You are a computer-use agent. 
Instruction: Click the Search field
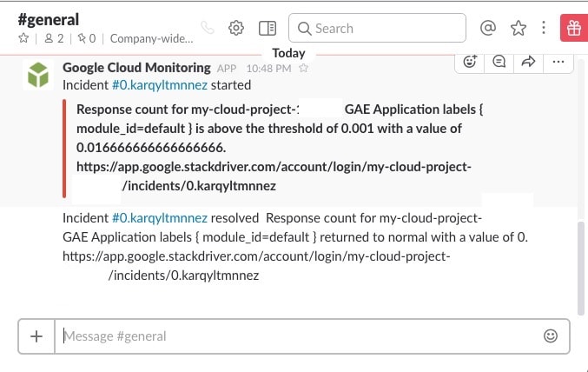point(377,28)
